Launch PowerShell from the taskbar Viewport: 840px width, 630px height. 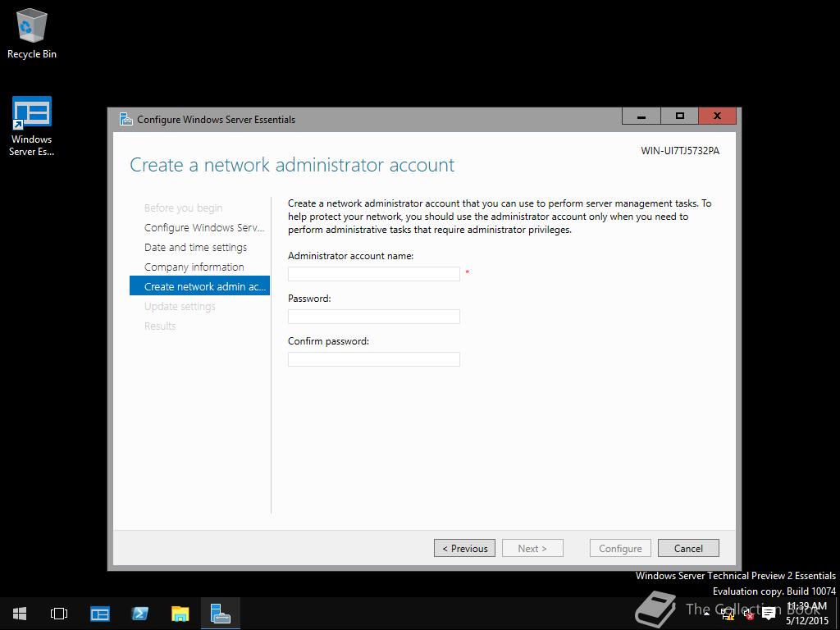click(139, 614)
